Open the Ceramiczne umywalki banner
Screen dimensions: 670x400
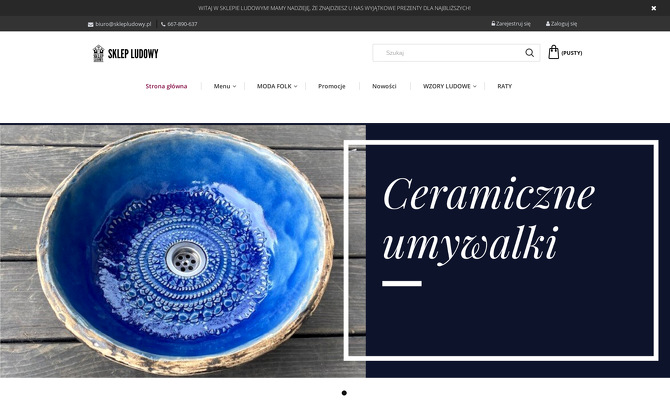tap(335, 250)
